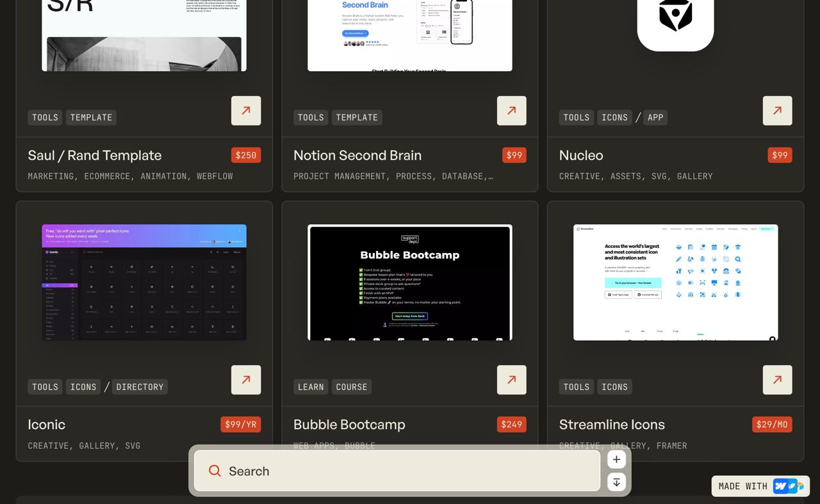This screenshot has width=820, height=504.
Task: Click PROJECT MANAGEMENT, PROCESS, DATABASE text
Action: [x=393, y=176]
